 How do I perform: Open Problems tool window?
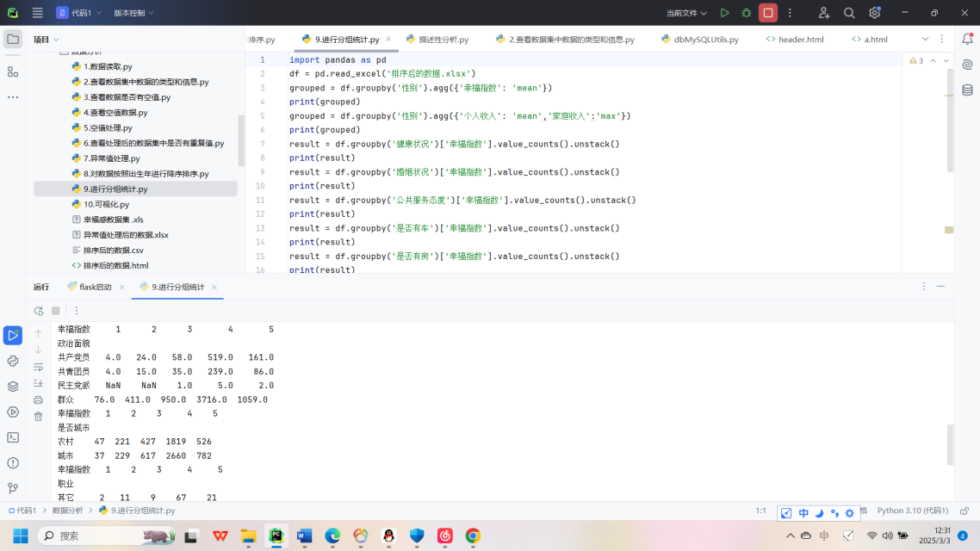13,463
